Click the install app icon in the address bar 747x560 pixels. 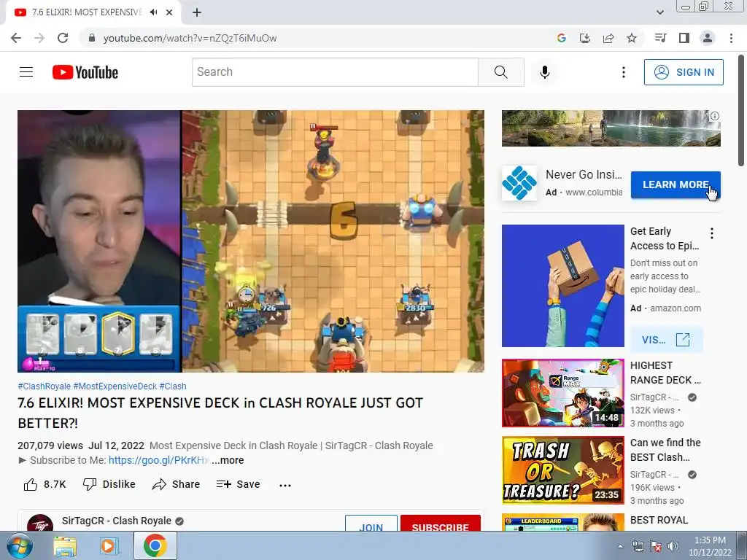[x=584, y=38]
